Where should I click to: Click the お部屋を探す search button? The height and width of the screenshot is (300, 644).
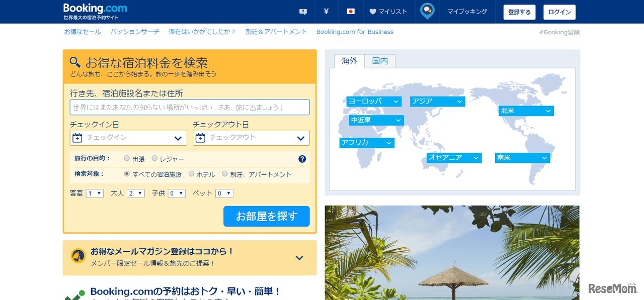point(267,217)
